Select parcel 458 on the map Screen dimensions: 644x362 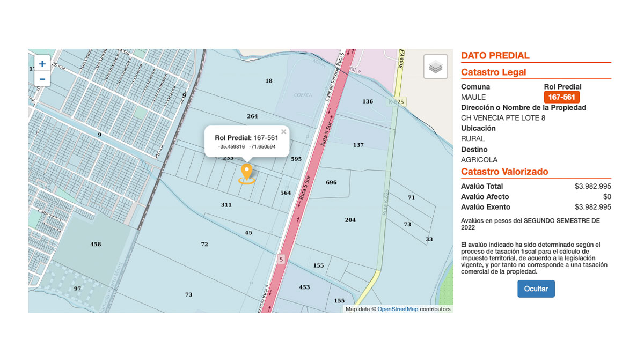coord(96,245)
